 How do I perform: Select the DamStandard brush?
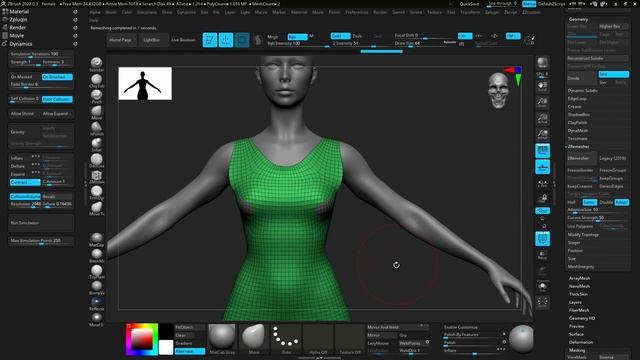point(96,159)
